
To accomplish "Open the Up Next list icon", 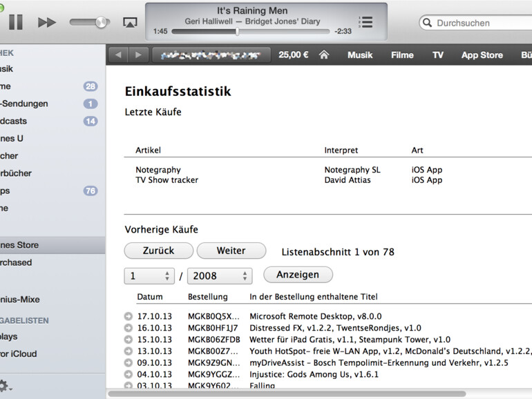I will [365, 22].
